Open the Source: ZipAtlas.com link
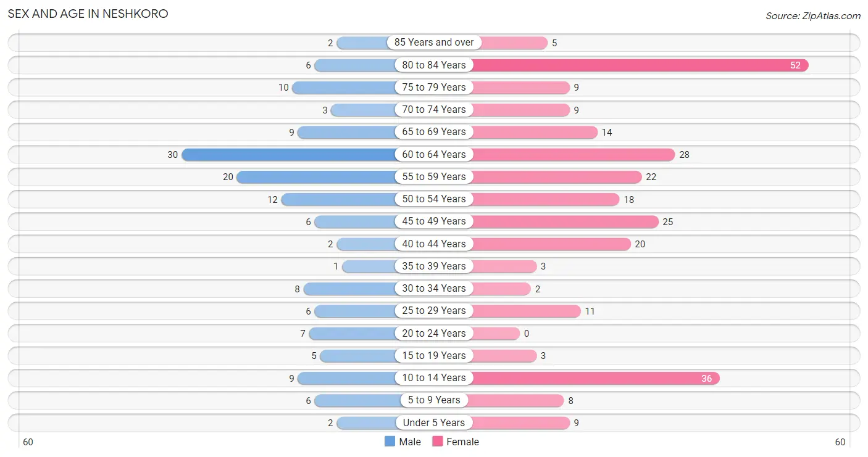Image resolution: width=868 pixels, height=457 pixels. coord(813,16)
